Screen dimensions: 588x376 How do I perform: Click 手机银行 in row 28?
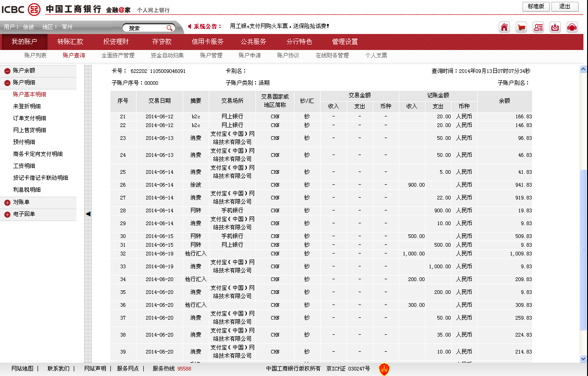click(232, 210)
